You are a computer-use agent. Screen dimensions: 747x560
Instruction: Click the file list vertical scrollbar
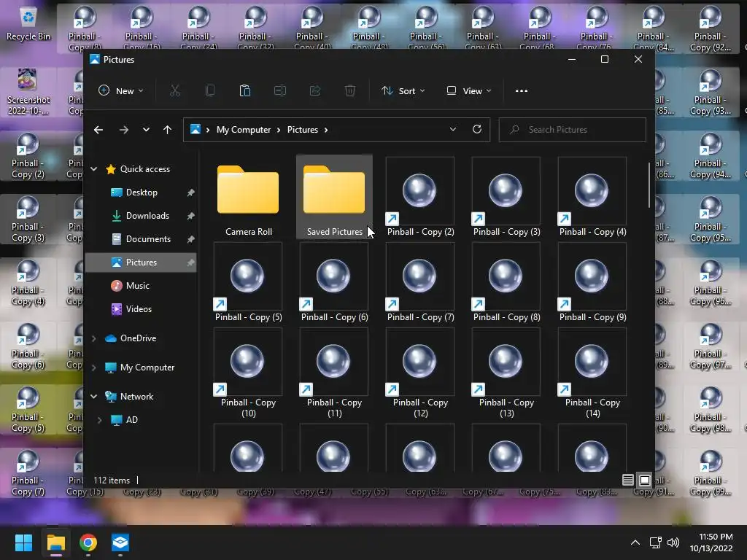click(649, 186)
